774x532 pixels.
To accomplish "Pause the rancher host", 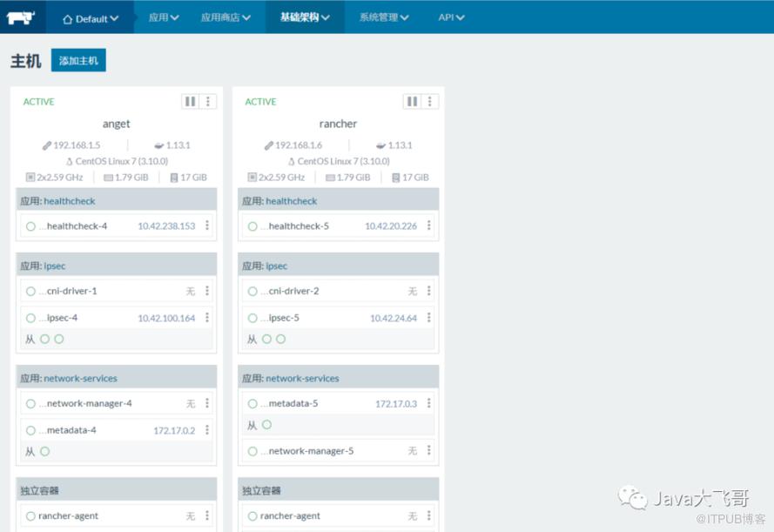I will coord(412,101).
